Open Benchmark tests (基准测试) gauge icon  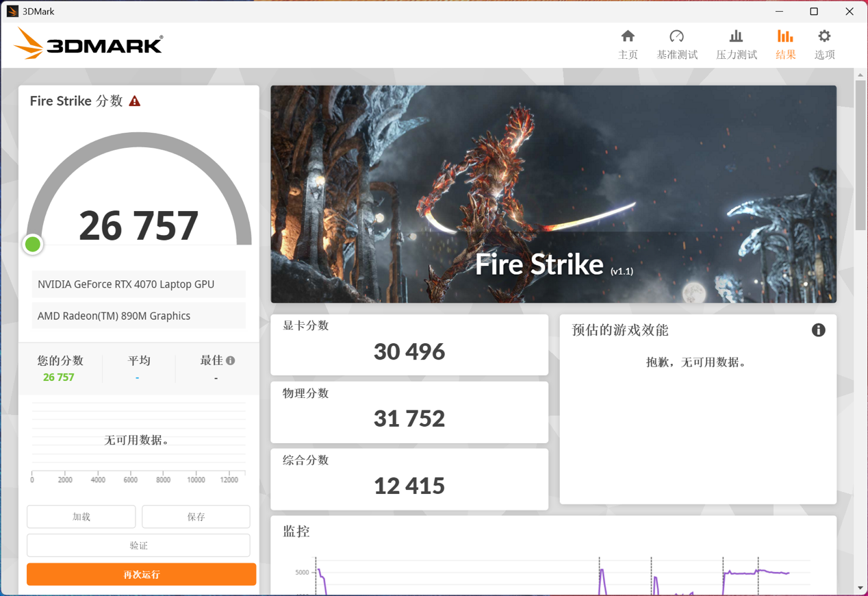676,37
